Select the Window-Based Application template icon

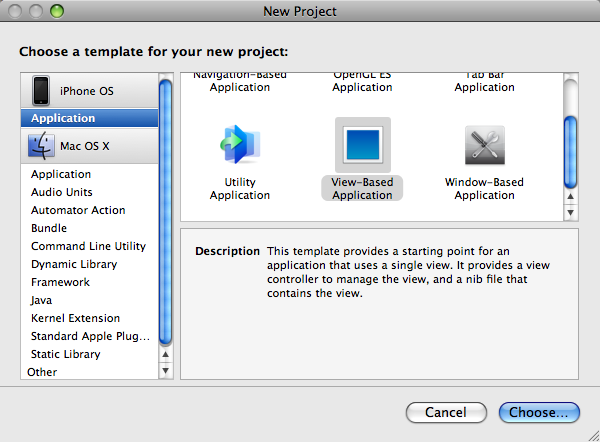click(484, 145)
